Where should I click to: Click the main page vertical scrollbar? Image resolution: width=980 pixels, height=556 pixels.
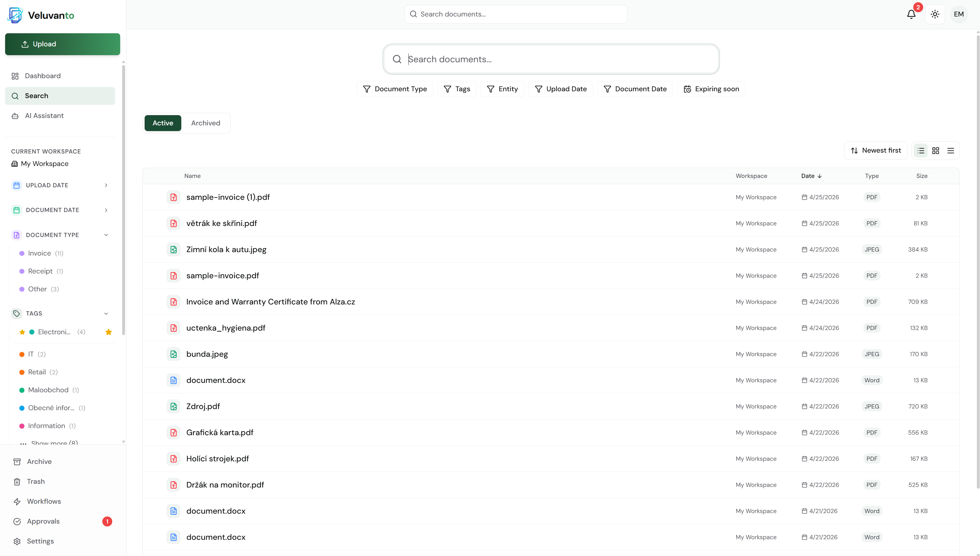click(978, 262)
